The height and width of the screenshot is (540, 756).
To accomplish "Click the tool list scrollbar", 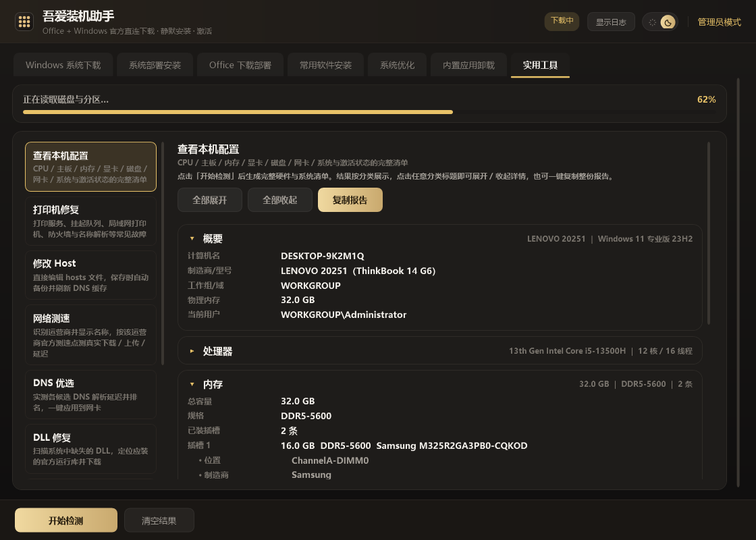I will [x=163, y=253].
